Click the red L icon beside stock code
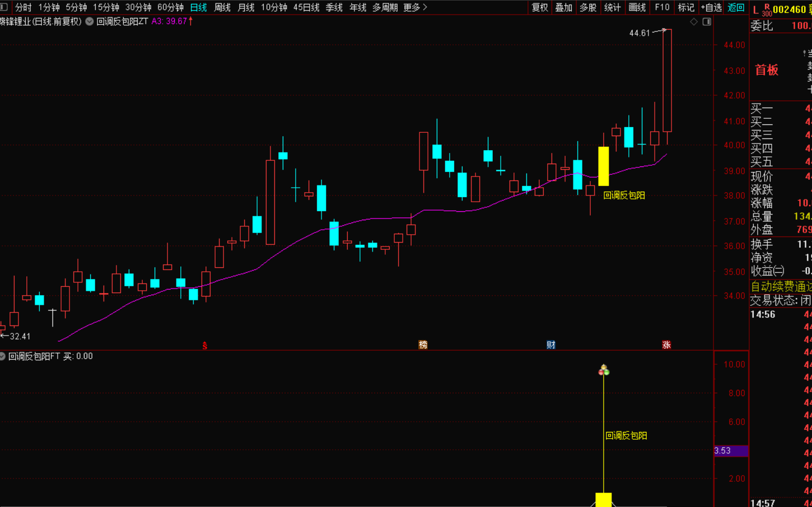 pyautogui.click(x=755, y=10)
